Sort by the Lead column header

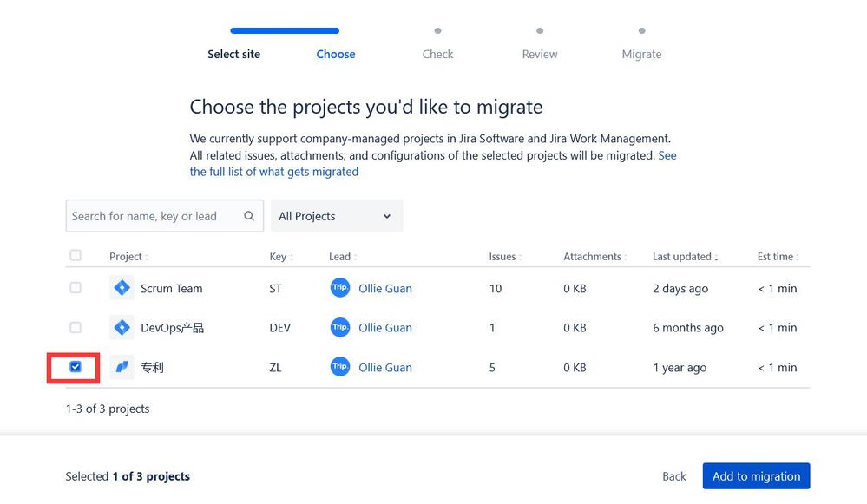click(343, 257)
